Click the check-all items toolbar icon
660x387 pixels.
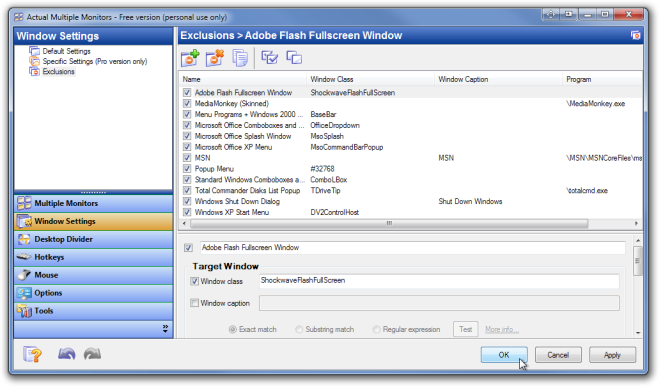(269, 57)
